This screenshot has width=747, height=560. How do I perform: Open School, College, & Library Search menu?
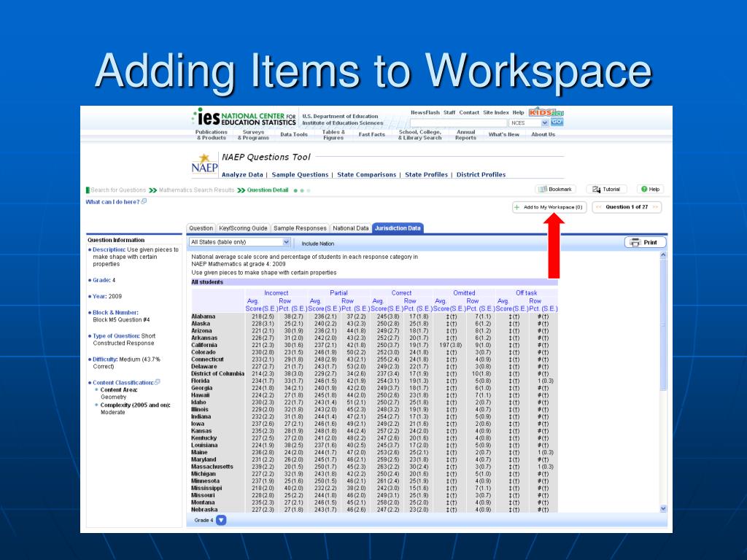click(419, 135)
